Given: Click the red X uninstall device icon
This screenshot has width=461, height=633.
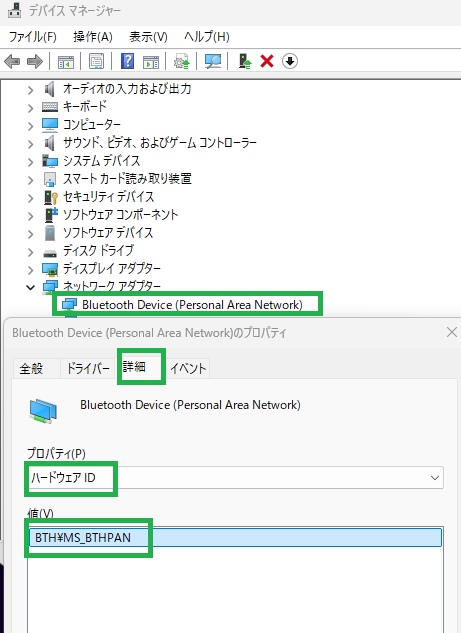Looking at the screenshot, I should click(267, 61).
